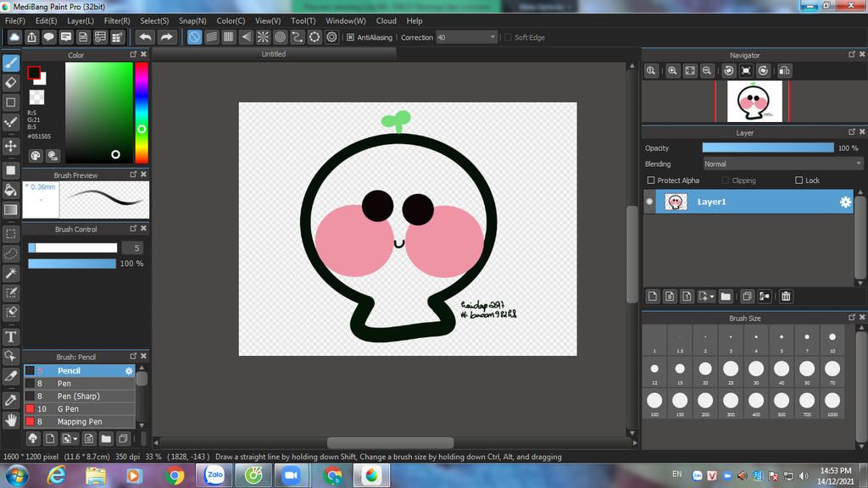Select the Eraser tool

11,83
